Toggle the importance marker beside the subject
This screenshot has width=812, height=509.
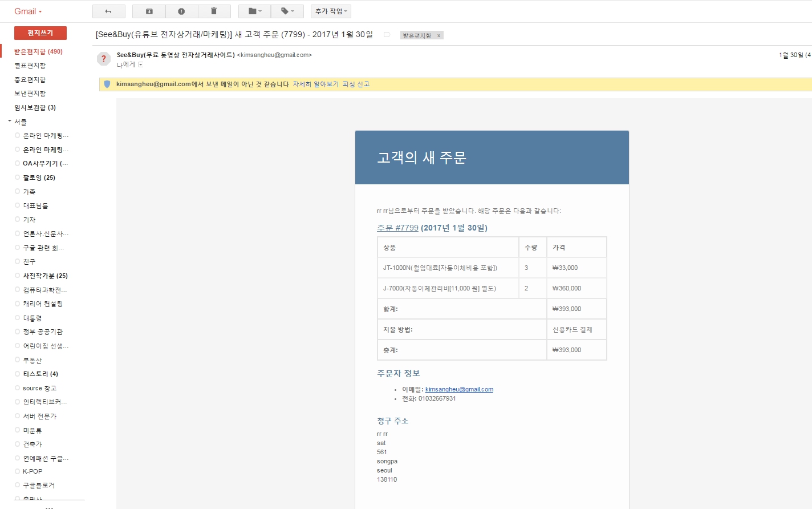click(387, 35)
